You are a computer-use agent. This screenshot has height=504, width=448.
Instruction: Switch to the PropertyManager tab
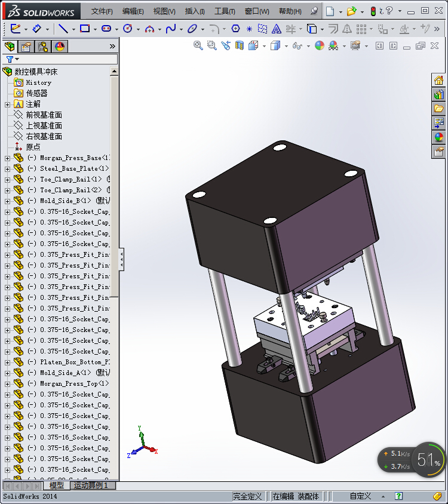[26, 47]
